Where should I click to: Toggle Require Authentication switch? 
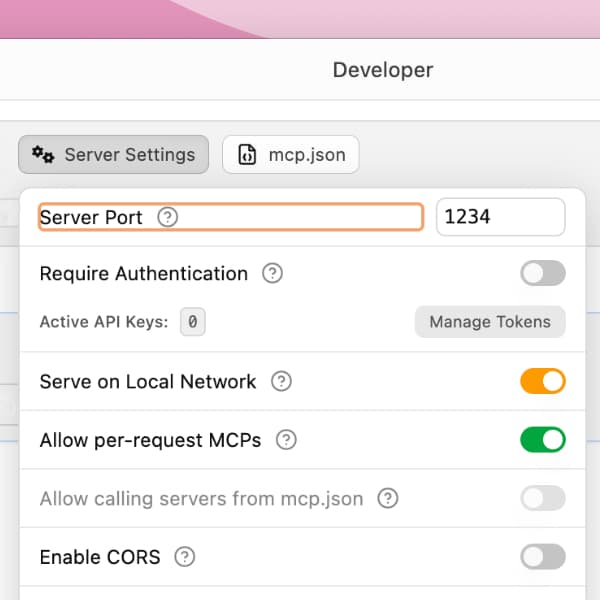[543, 273]
